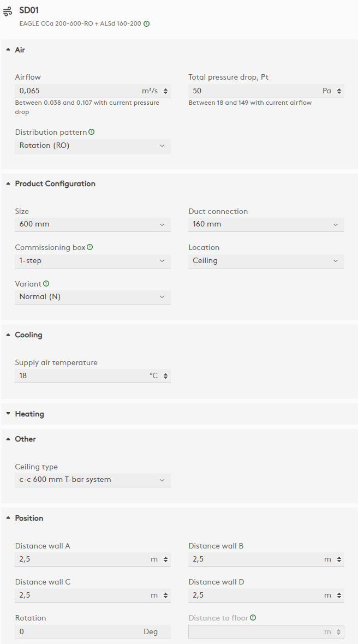Viewport: 358px width, 644px height.
Task: Click the info icon beside the EAGLE product name
Action: (146, 24)
